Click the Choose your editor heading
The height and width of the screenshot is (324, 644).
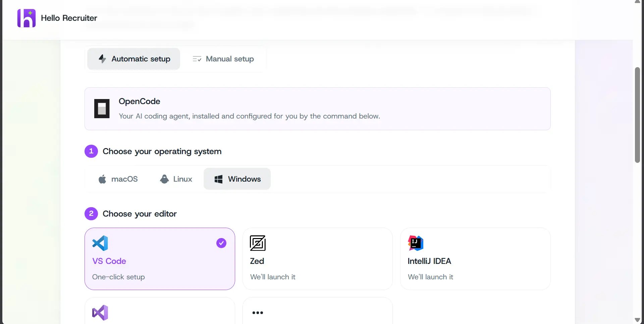[x=140, y=214]
